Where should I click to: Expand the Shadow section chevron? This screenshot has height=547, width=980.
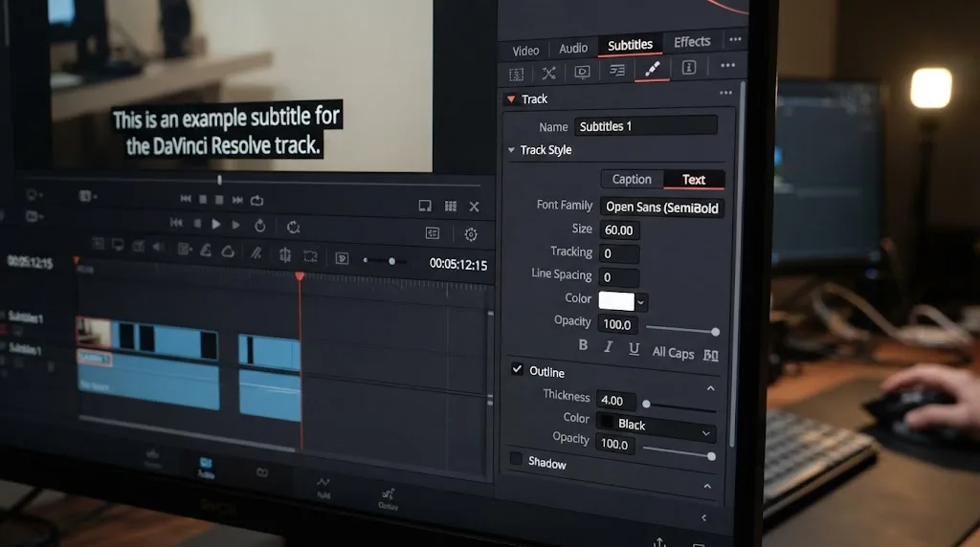(707, 487)
